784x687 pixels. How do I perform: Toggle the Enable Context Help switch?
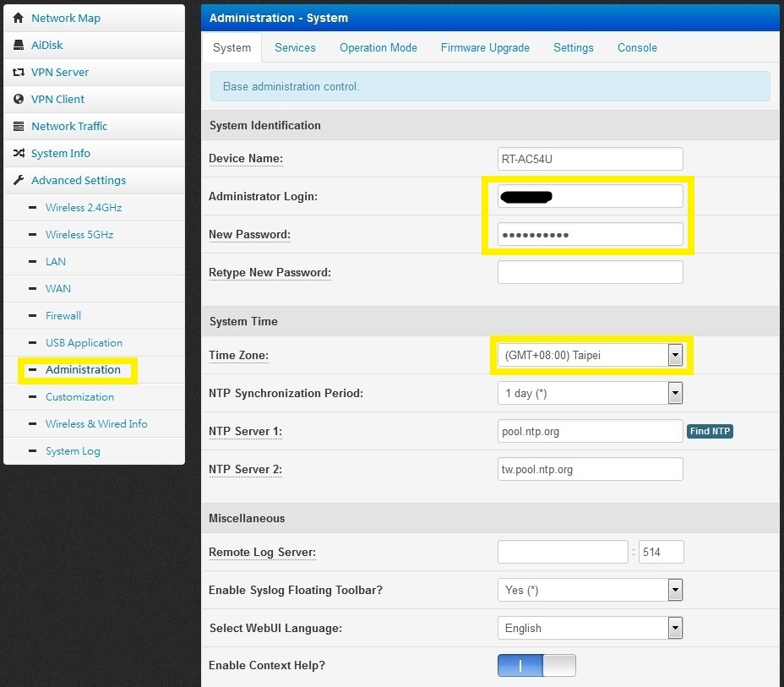point(536,666)
